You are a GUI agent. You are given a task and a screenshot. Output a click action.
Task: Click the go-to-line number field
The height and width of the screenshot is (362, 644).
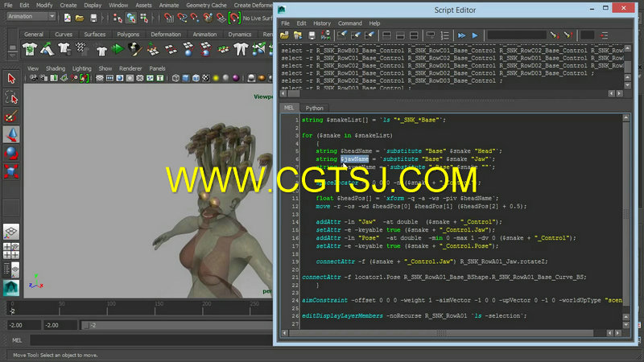pyautogui.click(x=587, y=35)
